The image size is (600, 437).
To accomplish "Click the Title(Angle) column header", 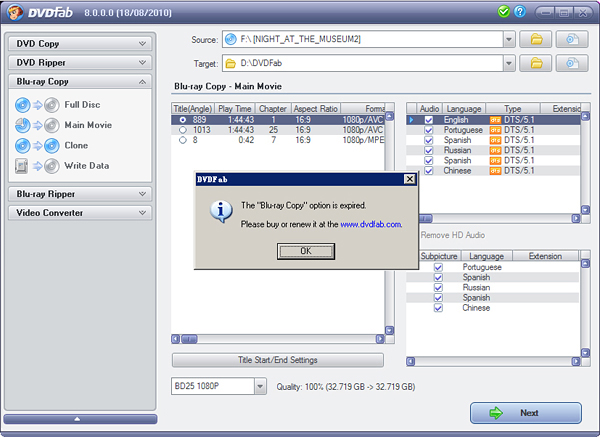I will pyautogui.click(x=192, y=109).
